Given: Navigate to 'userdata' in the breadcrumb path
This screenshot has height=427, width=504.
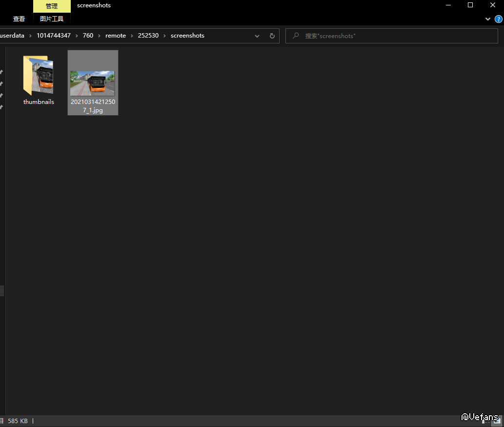Looking at the screenshot, I should click(12, 36).
